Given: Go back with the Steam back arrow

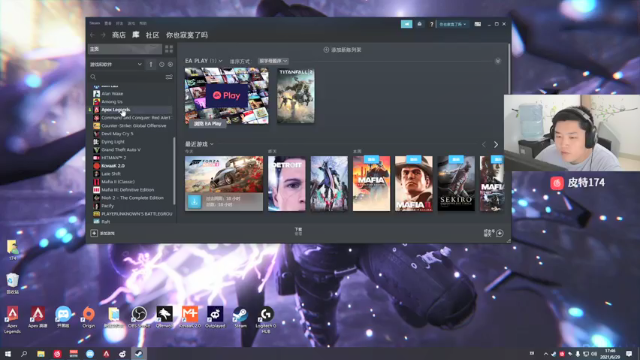Looking at the screenshot, I should (93, 35).
